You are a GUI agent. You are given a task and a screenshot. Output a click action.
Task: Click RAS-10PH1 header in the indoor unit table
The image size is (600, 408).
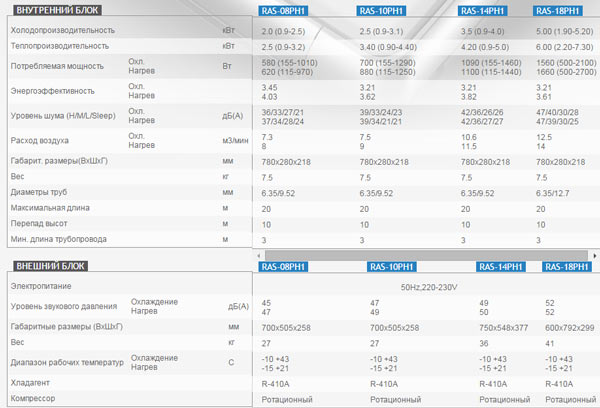click(x=381, y=11)
